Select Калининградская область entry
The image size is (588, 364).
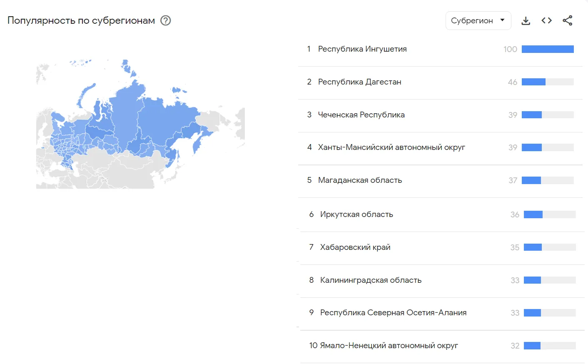(371, 280)
